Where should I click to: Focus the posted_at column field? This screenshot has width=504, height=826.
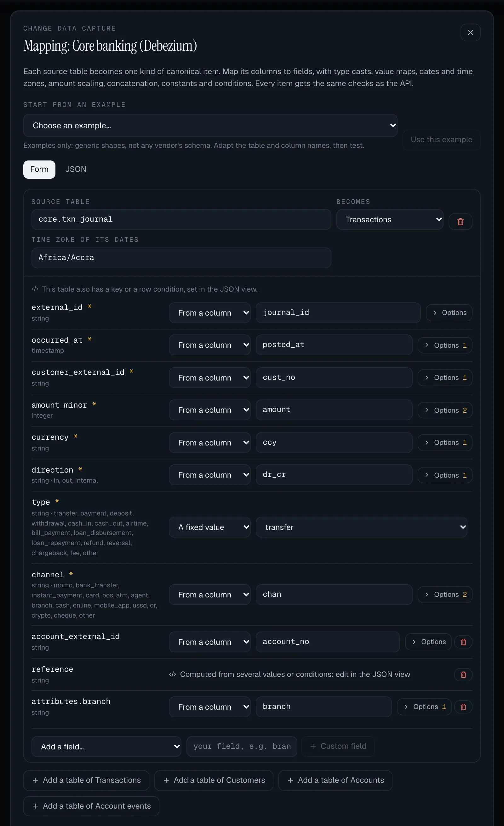(x=334, y=345)
